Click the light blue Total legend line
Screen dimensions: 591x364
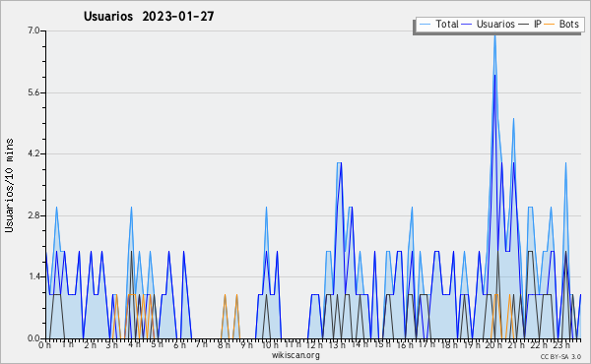tap(426, 25)
